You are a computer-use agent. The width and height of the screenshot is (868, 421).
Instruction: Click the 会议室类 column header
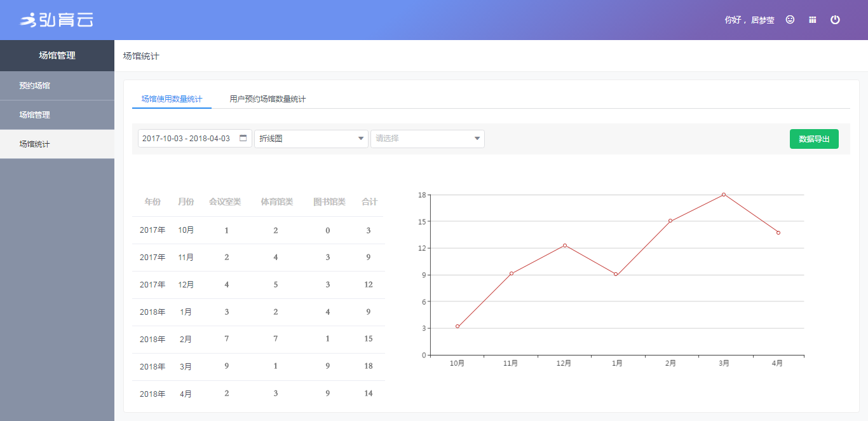tap(225, 202)
